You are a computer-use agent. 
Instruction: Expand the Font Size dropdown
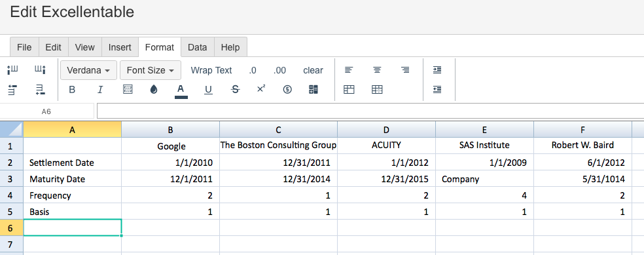151,70
